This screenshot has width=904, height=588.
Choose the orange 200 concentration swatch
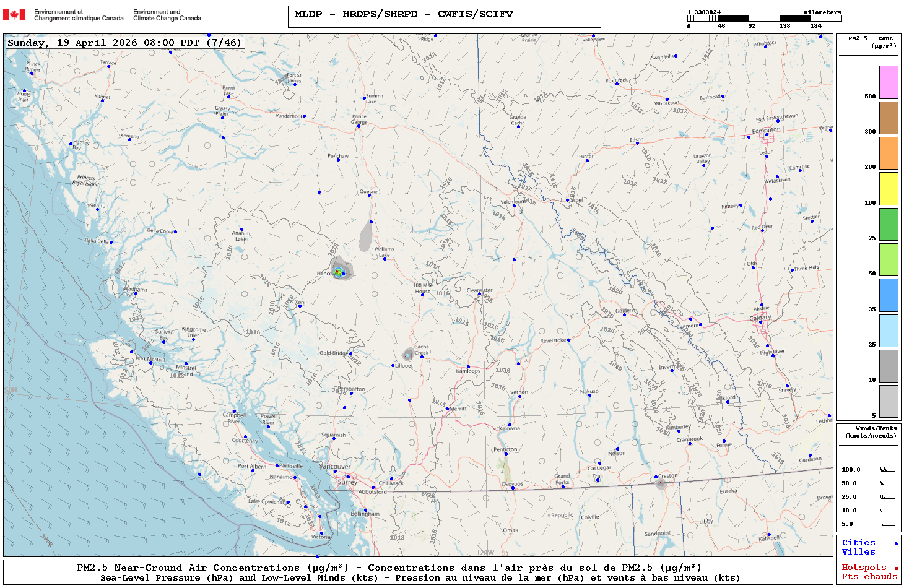pyautogui.click(x=889, y=153)
